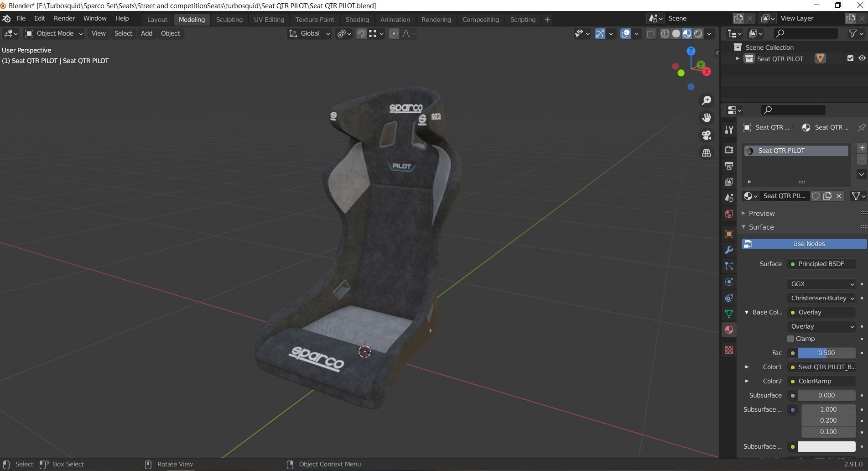The height and width of the screenshot is (471, 868).
Task: Toggle the Use Nodes button
Action: point(804,244)
